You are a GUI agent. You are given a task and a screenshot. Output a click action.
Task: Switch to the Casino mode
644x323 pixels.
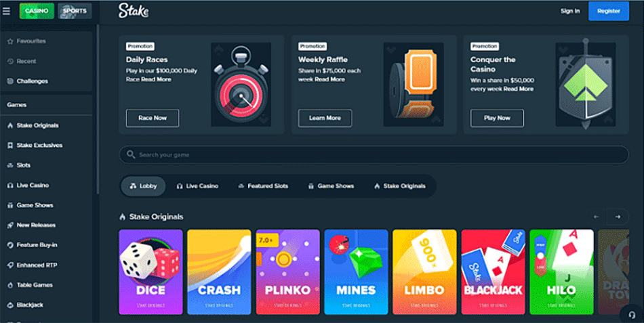(x=37, y=11)
